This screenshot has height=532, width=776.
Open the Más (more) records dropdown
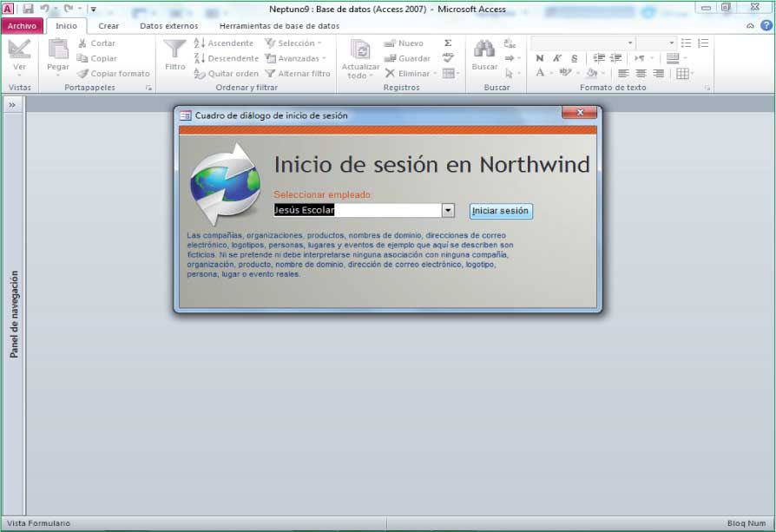450,73
